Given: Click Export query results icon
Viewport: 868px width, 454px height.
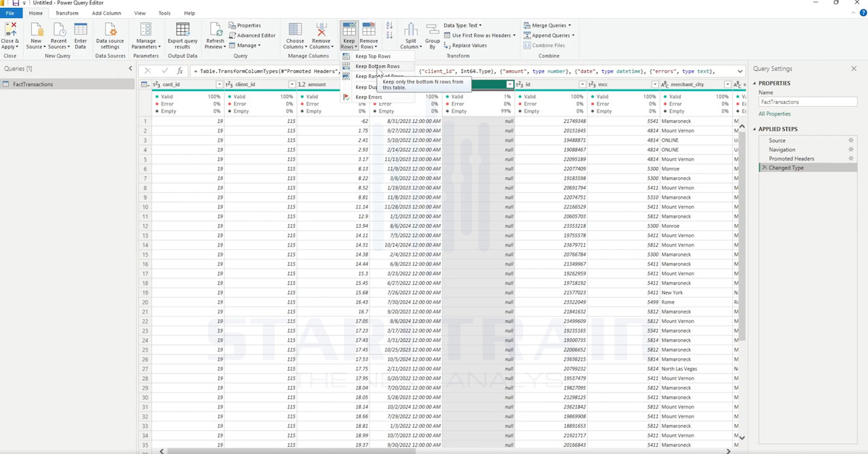Looking at the screenshot, I should (x=182, y=30).
